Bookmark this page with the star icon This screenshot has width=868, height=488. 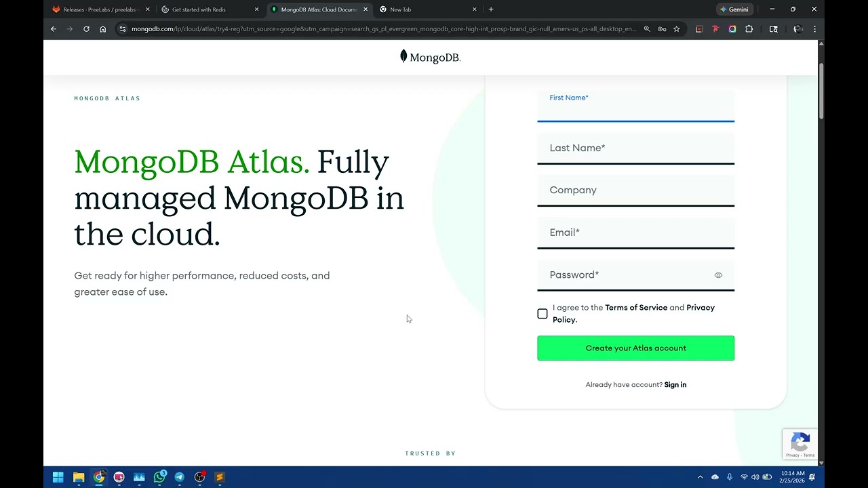676,29
